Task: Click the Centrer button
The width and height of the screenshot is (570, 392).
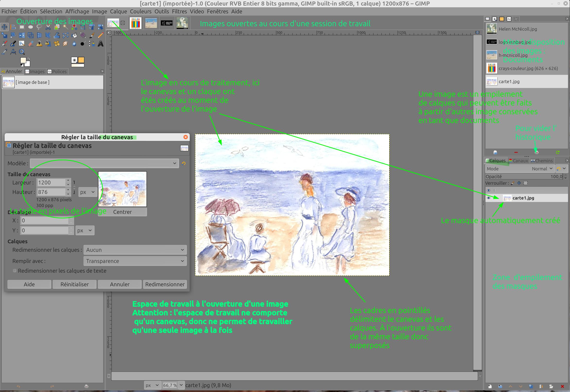Action: click(x=122, y=212)
